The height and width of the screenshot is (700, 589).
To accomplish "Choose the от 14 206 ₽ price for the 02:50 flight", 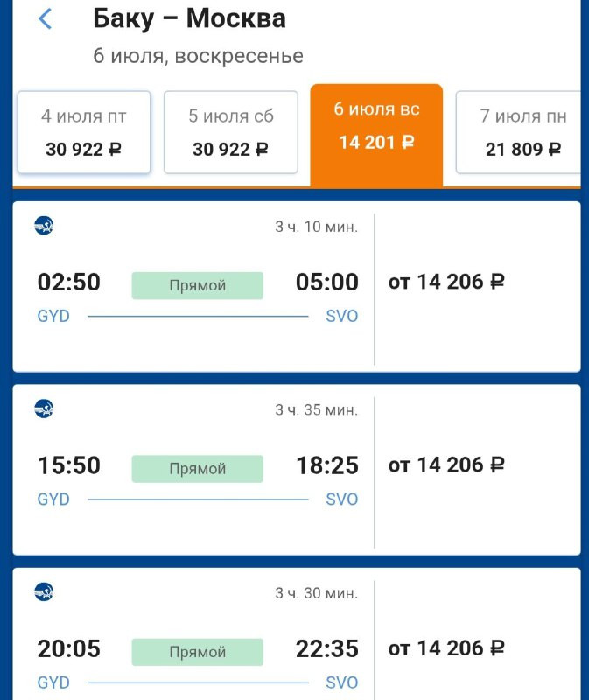I will (x=446, y=282).
